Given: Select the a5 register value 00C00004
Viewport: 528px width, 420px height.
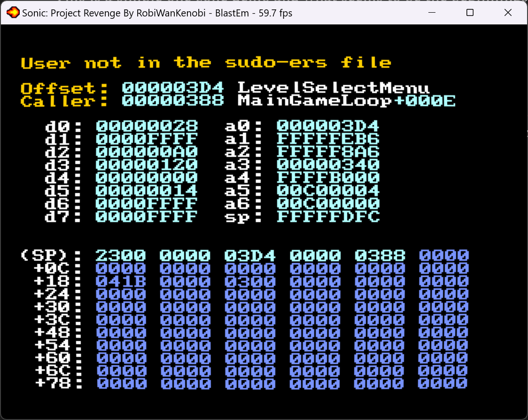Looking at the screenshot, I should click(328, 191).
